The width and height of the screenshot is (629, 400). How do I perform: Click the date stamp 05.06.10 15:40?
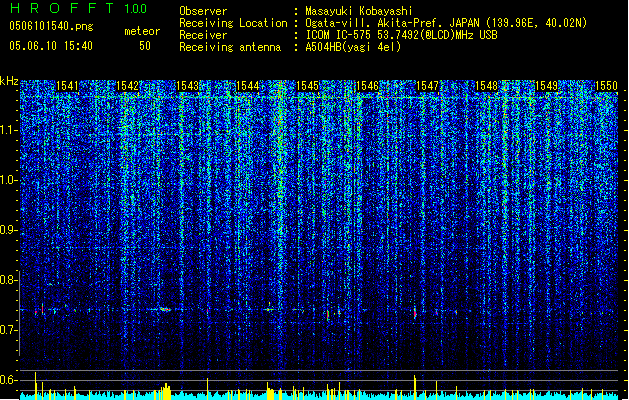(51, 46)
